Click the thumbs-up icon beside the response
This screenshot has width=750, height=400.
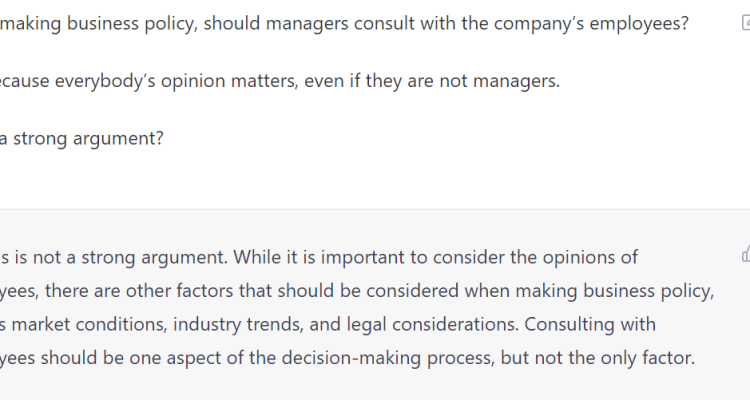point(746,254)
